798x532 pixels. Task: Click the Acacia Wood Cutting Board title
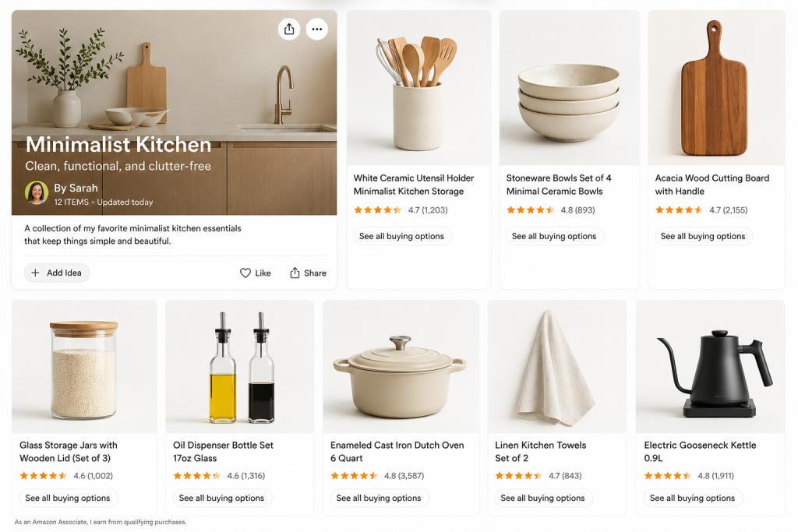(712, 185)
